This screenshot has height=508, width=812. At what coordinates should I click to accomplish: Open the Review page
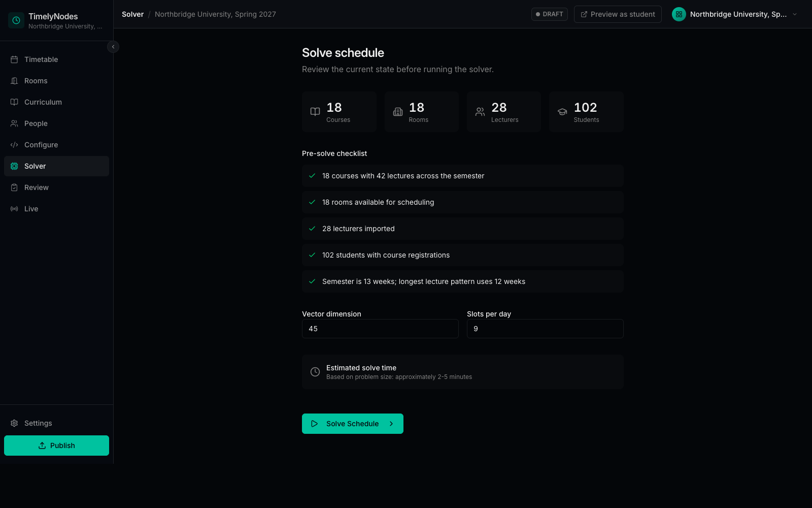(x=56, y=187)
